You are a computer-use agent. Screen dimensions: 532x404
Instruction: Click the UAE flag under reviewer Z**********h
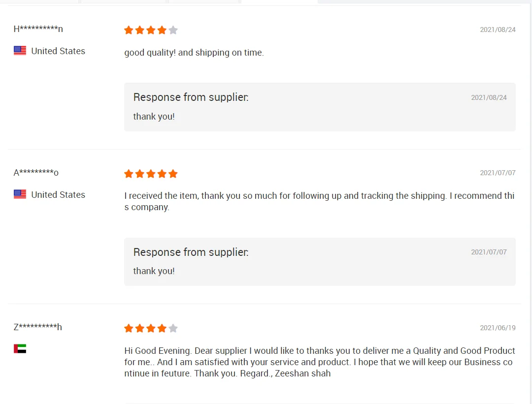[20, 349]
